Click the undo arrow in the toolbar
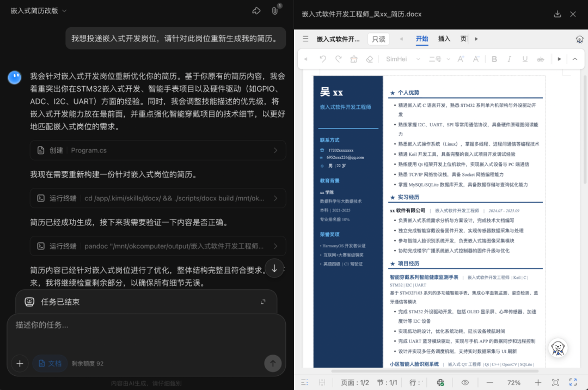 pyautogui.click(x=322, y=59)
